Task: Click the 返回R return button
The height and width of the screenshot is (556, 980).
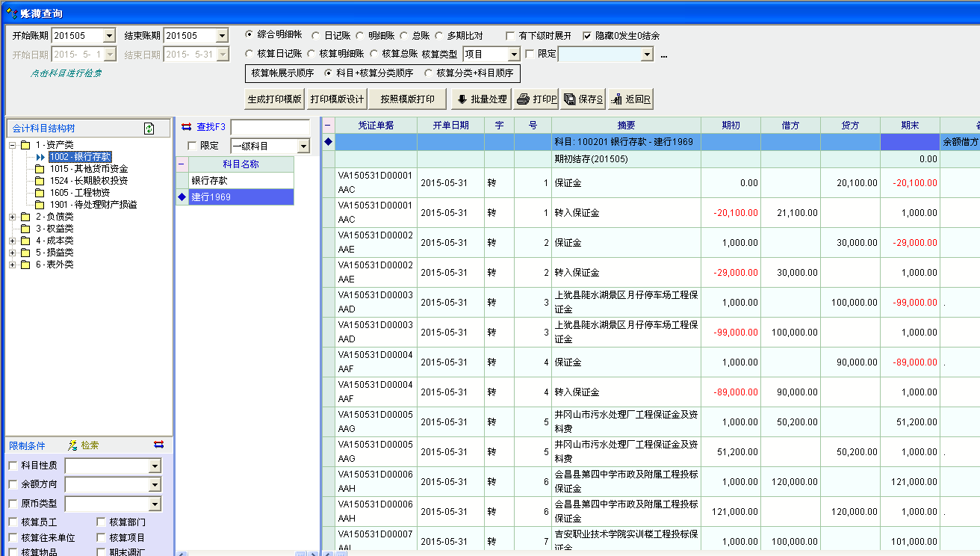Action: (x=631, y=99)
